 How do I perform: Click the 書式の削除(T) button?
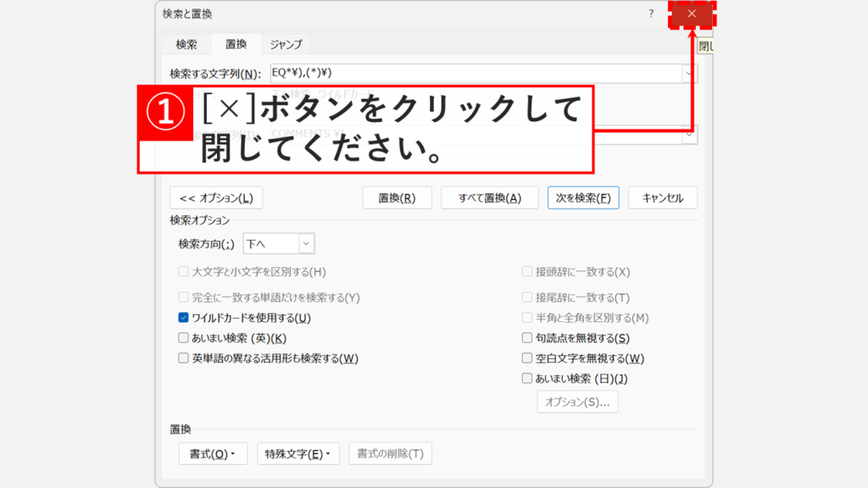(390, 453)
